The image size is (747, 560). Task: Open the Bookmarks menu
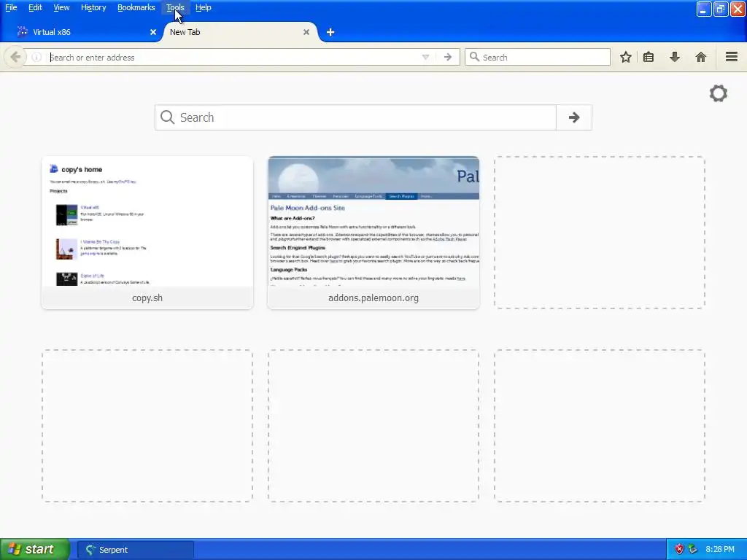click(136, 7)
